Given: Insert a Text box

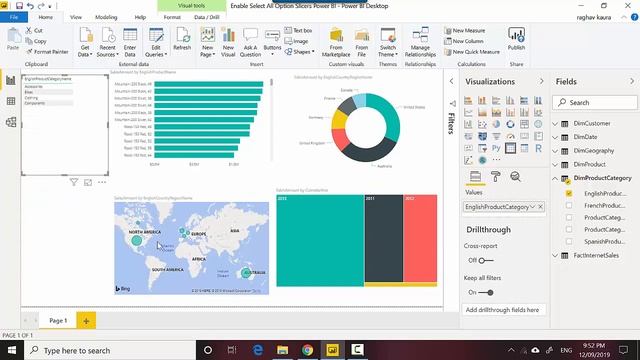Looking at the screenshot, I should tap(298, 31).
